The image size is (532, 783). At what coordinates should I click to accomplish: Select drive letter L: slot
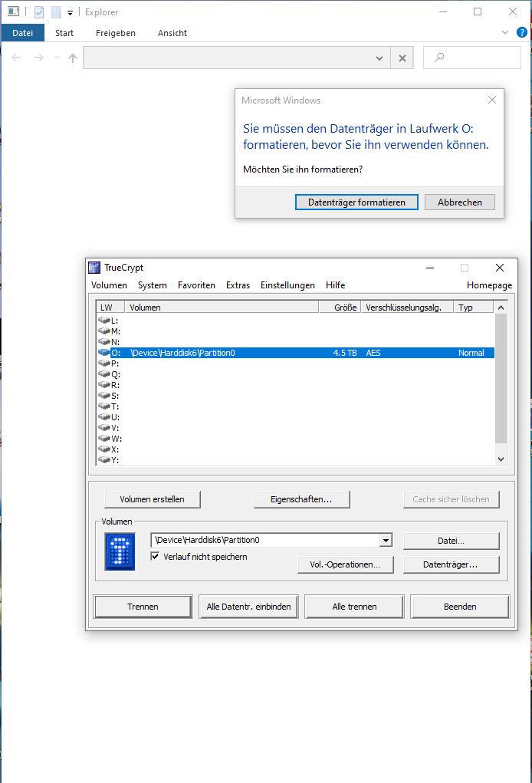295,320
